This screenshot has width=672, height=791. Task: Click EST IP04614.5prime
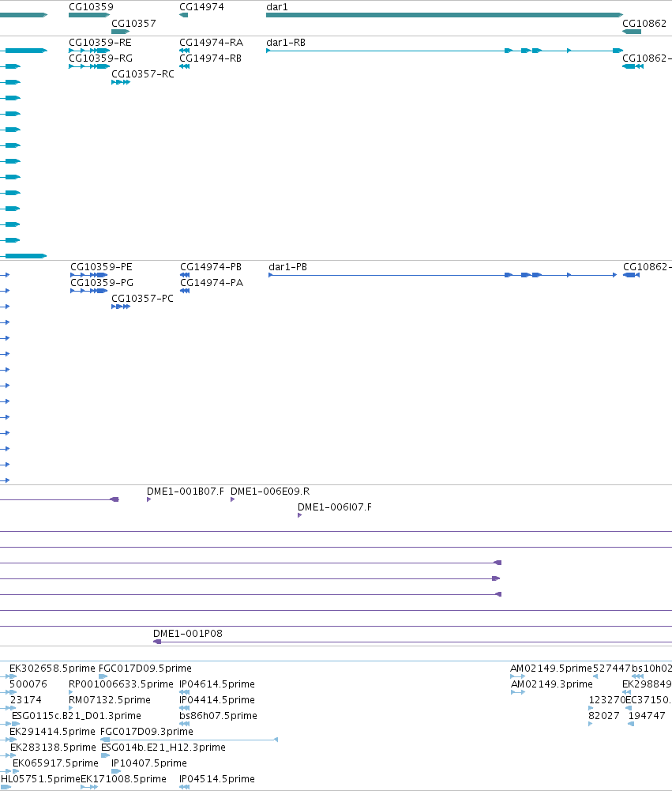(217, 684)
